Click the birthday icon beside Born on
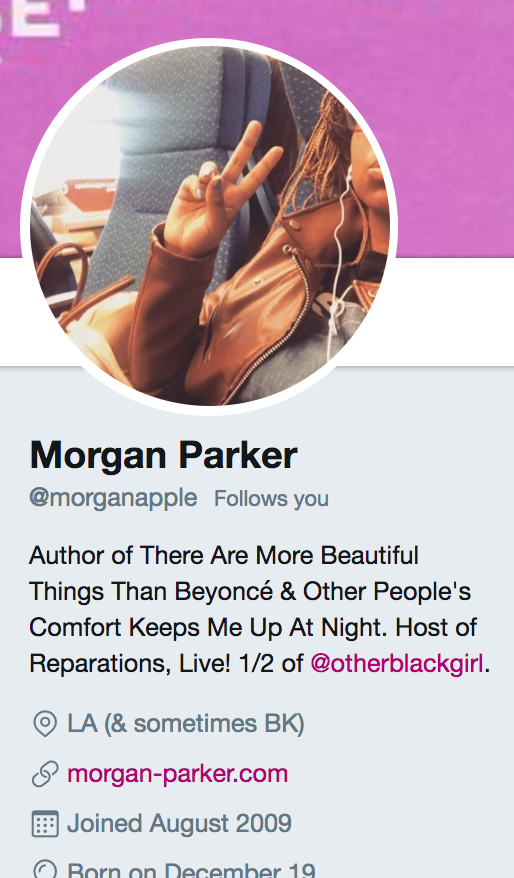Image resolution: width=514 pixels, height=878 pixels. pos(45,869)
